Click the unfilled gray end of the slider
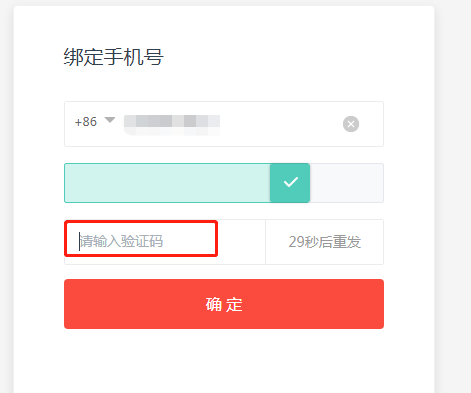Image resolution: width=471 pixels, height=393 pixels. [x=347, y=183]
